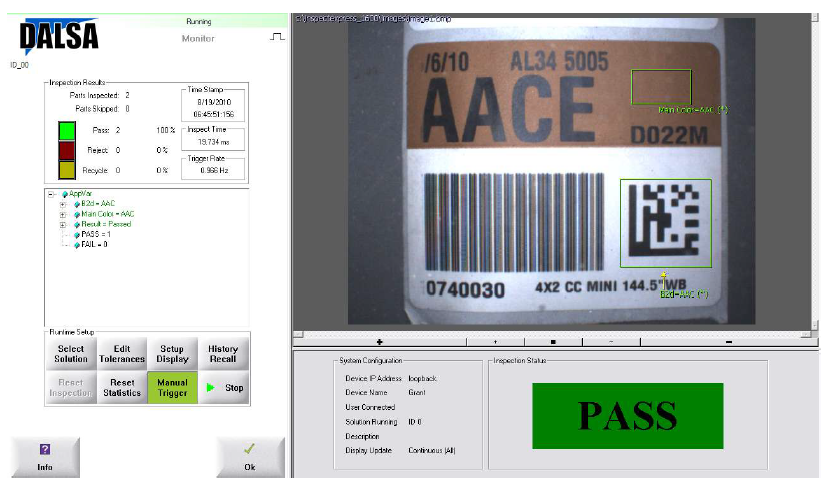Image resolution: width=825 pixels, height=495 pixels.
Task: Click the greyed Reset Inspection button
Action: coord(71,388)
